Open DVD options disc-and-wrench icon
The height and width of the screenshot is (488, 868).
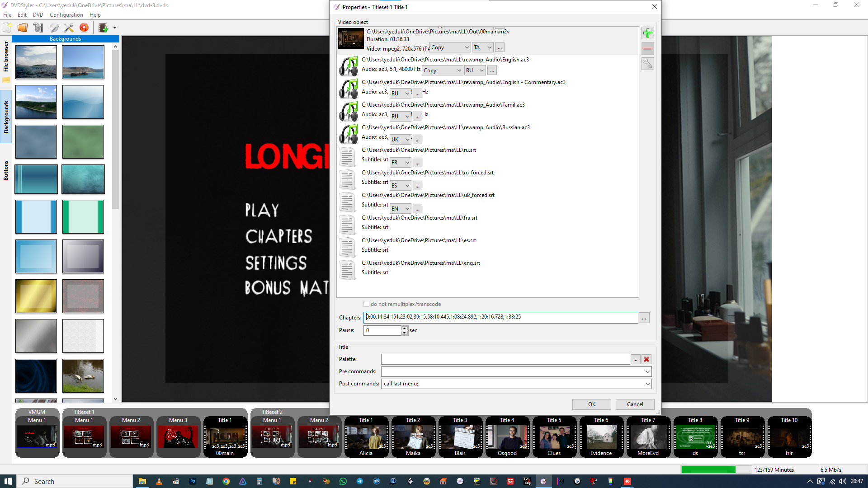point(54,28)
